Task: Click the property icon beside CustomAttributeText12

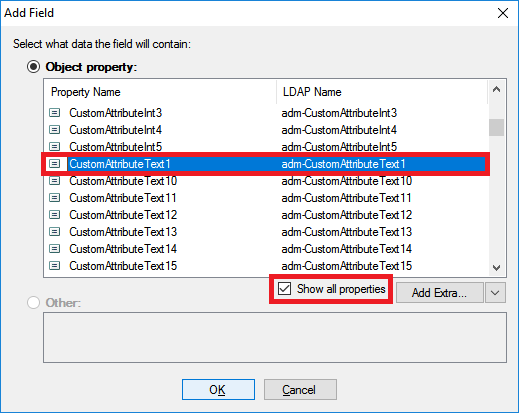Action: 55,215
